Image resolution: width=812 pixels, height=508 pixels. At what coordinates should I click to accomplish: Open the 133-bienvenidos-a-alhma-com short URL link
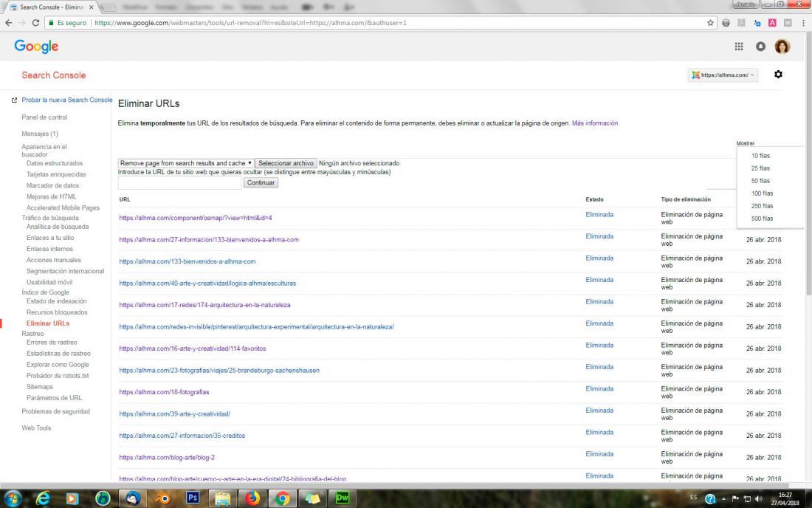pyautogui.click(x=187, y=261)
